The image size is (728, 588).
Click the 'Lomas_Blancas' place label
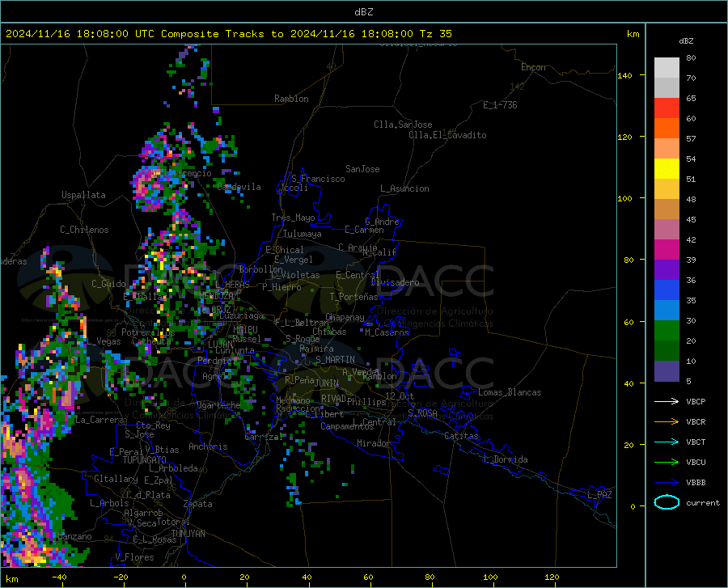(510, 392)
